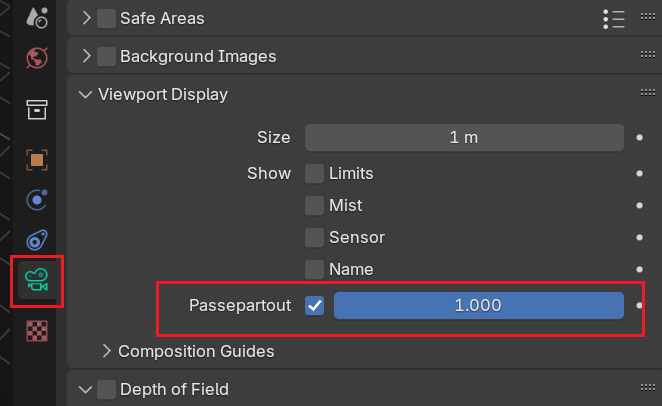
Task: Disable the Passepartout checkbox
Action: [x=315, y=306]
